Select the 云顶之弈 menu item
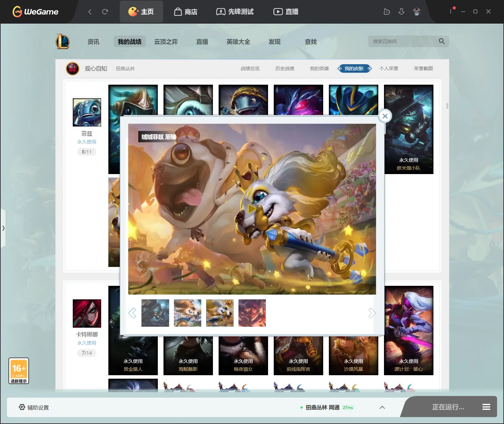The width and height of the screenshot is (504, 424). click(x=166, y=42)
